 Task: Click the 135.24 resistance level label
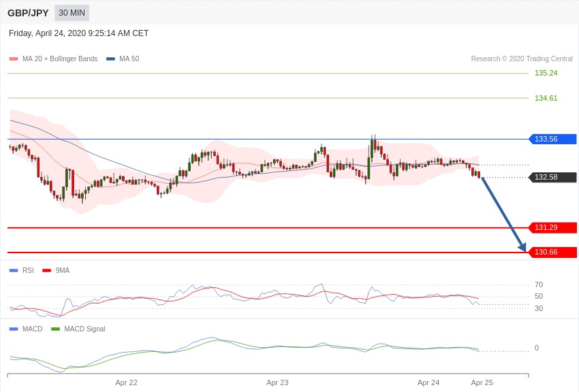pos(546,73)
